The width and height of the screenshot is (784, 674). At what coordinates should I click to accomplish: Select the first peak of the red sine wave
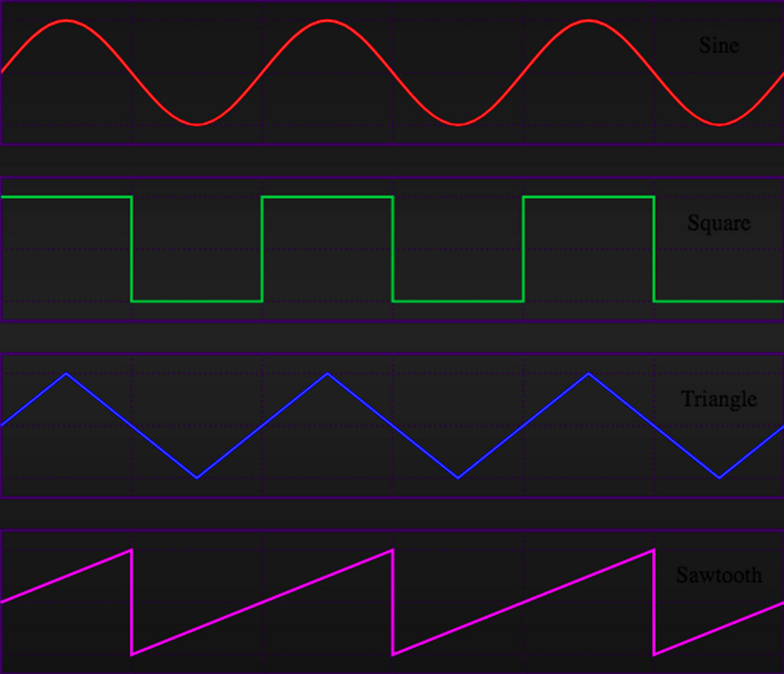[x=66, y=21]
